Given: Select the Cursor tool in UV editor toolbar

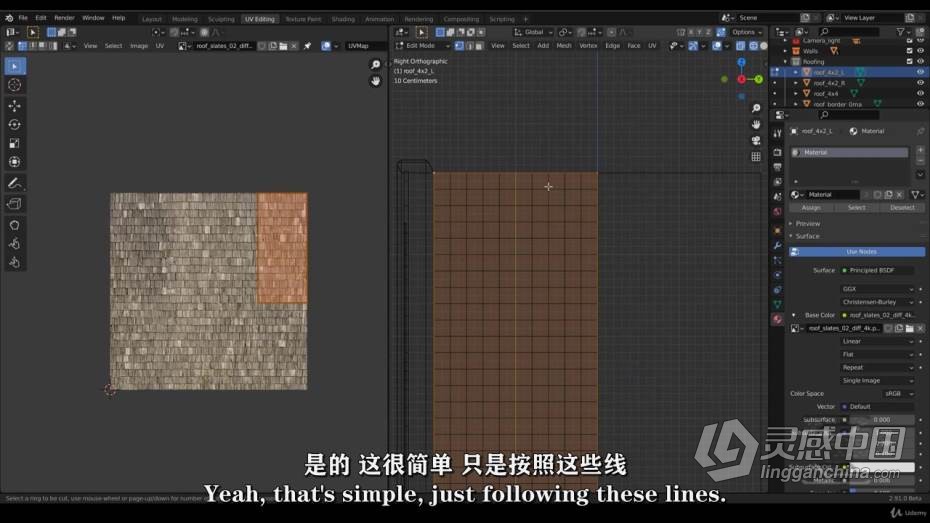Looking at the screenshot, I should [15, 85].
